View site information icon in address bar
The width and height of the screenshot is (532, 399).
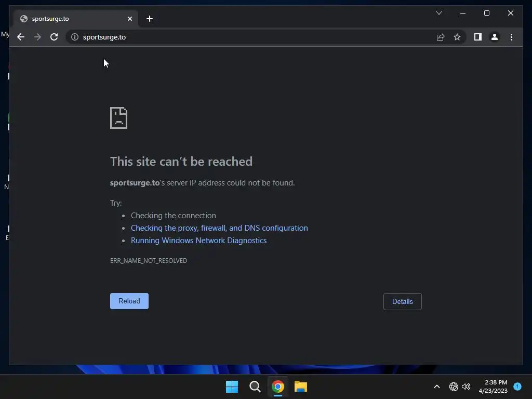click(x=75, y=37)
